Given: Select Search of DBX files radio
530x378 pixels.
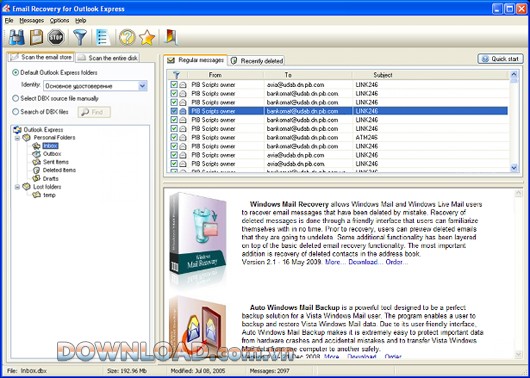Looking at the screenshot, I should pos(16,112).
